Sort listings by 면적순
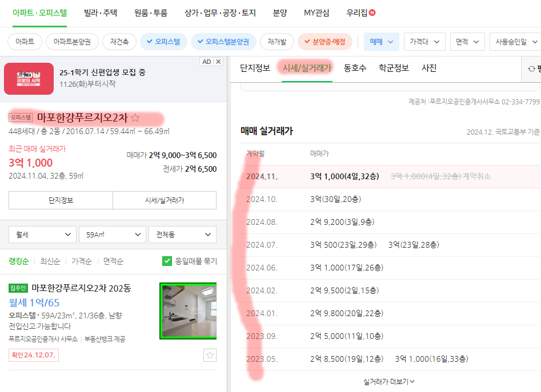The width and height of the screenshot is (541, 392). [113, 261]
